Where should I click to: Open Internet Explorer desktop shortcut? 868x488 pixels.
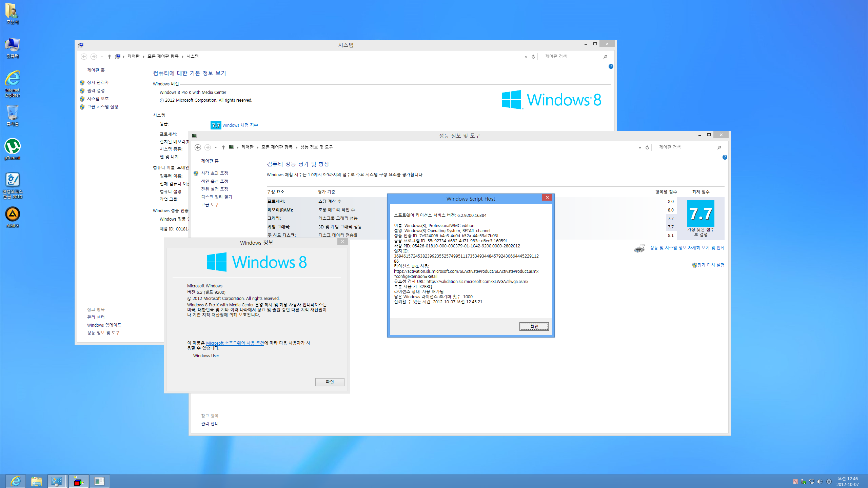[x=12, y=84]
